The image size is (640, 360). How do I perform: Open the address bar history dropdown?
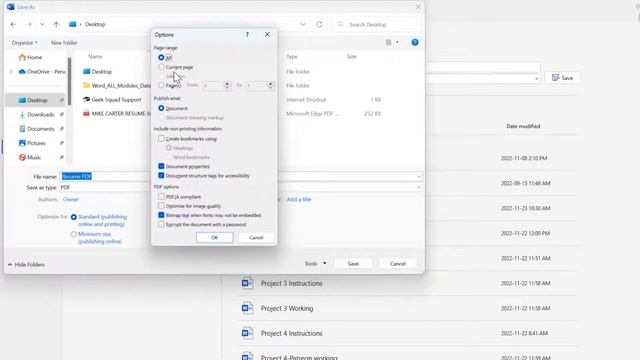[302, 24]
